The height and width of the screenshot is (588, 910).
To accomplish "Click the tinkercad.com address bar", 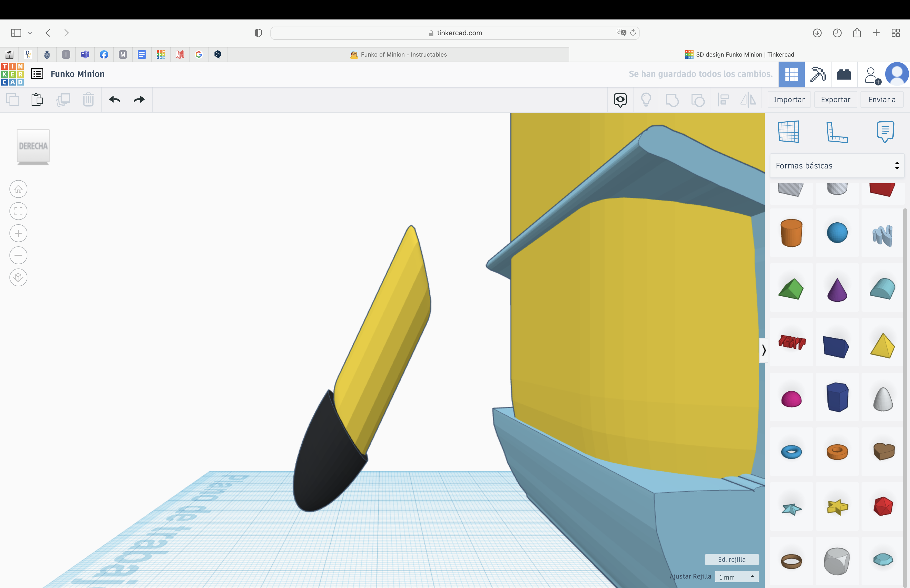I will click(x=455, y=33).
